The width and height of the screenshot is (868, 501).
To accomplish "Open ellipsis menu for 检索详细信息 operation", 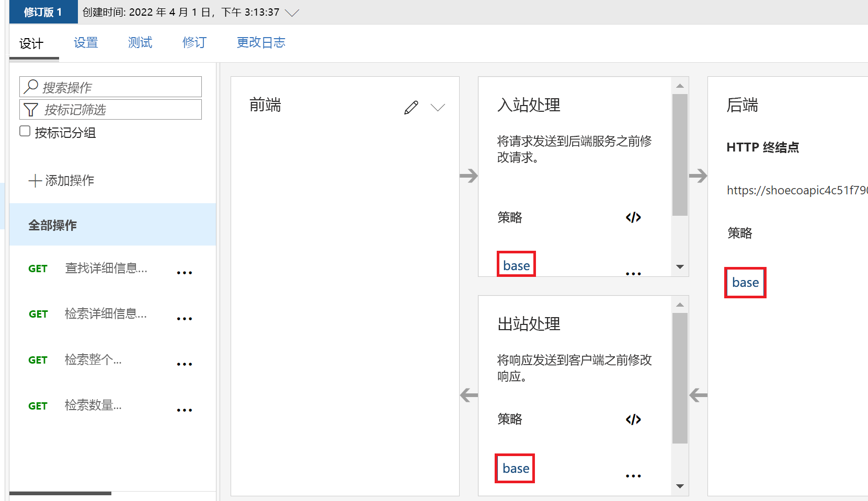I will 185,319.
